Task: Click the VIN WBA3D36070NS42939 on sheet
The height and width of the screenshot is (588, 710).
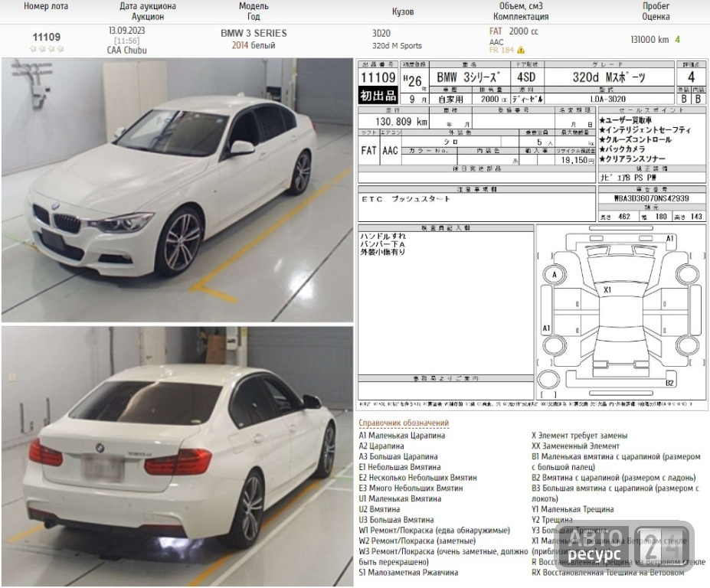Action: pyautogui.click(x=652, y=198)
